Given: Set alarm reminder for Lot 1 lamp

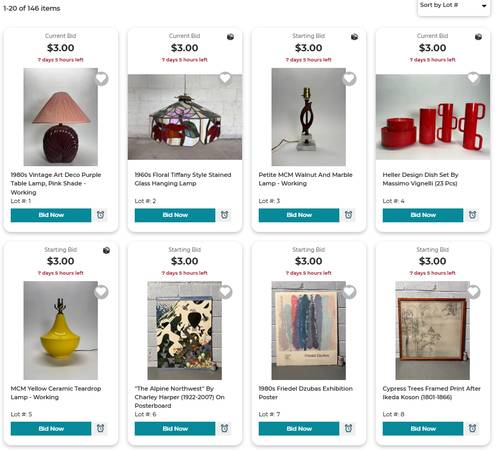Looking at the screenshot, I should [x=100, y=215].
